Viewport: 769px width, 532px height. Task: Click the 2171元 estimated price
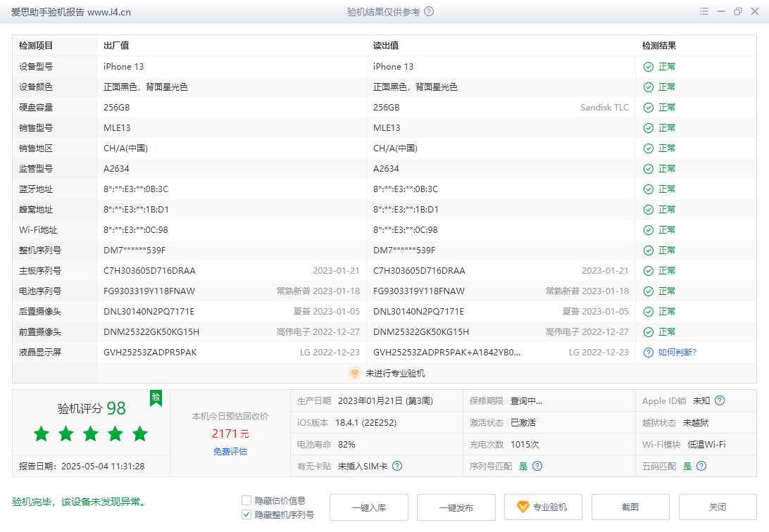click(230, 433)
